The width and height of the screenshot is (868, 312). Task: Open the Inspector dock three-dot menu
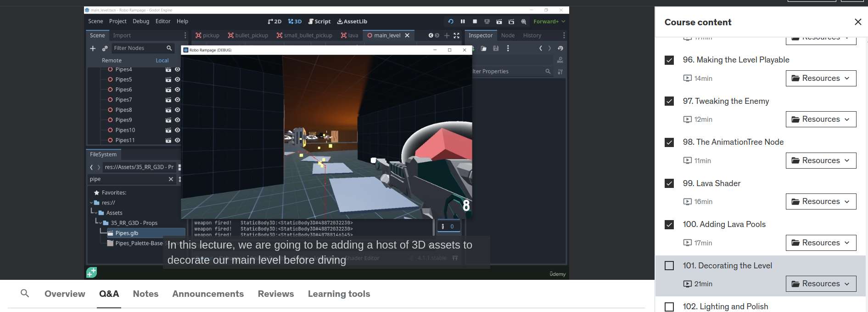[x=564, y=35]
